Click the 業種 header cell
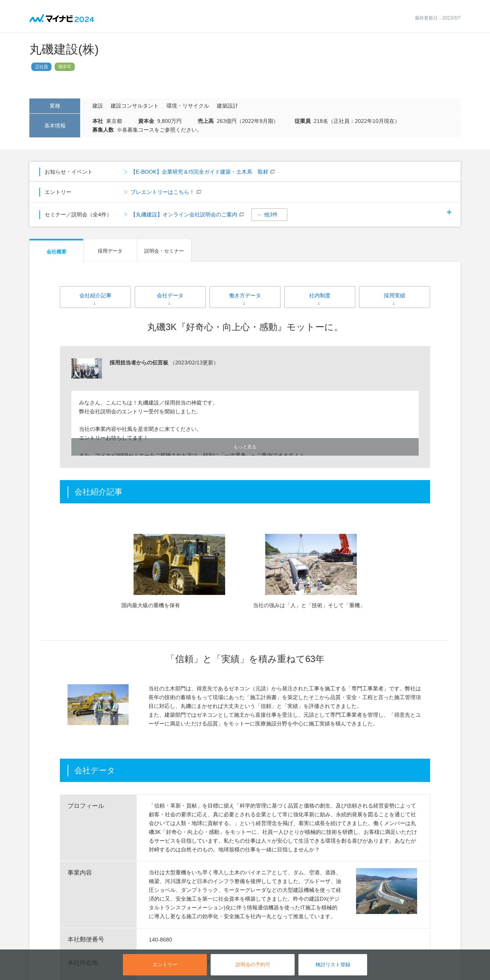The width and height of the screenshot is (490, 980). 55,106
